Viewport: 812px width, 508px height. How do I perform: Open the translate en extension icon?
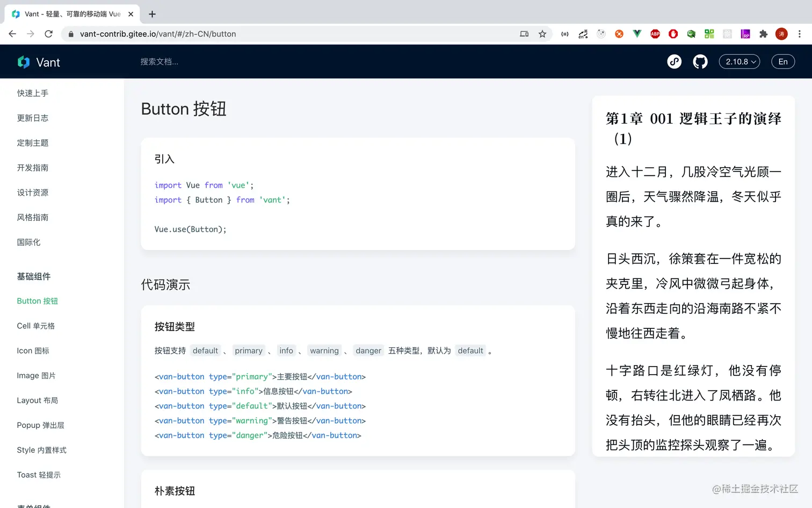point(583,34)
